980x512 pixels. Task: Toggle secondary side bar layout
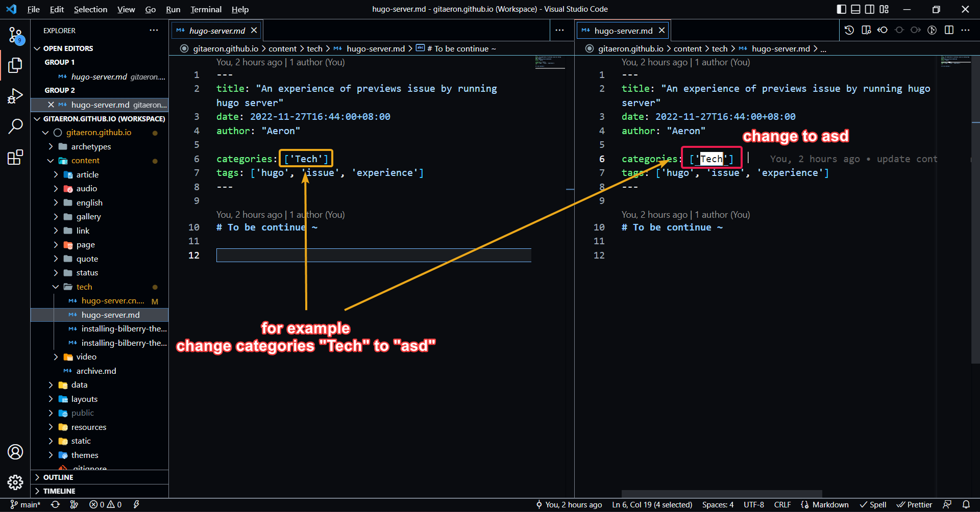870,9
